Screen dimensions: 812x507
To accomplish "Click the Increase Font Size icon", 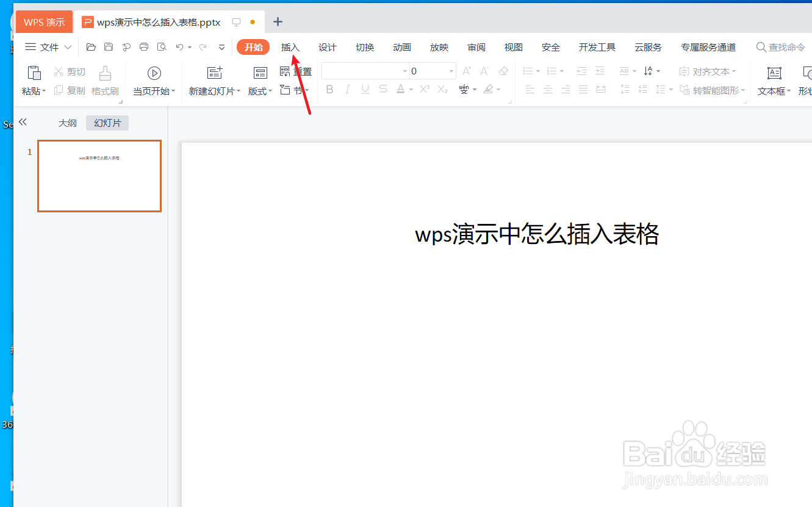I will click(x=467, y=71).
